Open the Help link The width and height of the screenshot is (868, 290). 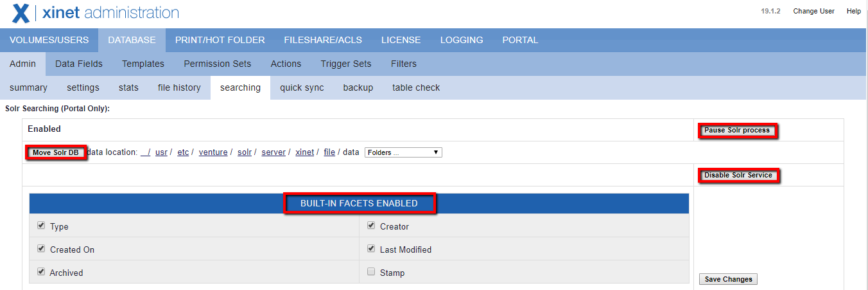coord(853,11)
